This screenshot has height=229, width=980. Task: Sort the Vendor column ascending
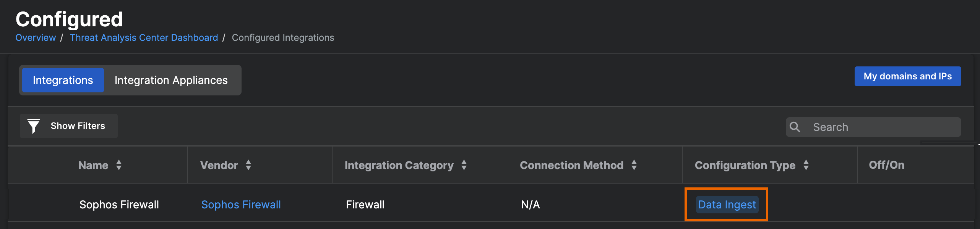248,162
